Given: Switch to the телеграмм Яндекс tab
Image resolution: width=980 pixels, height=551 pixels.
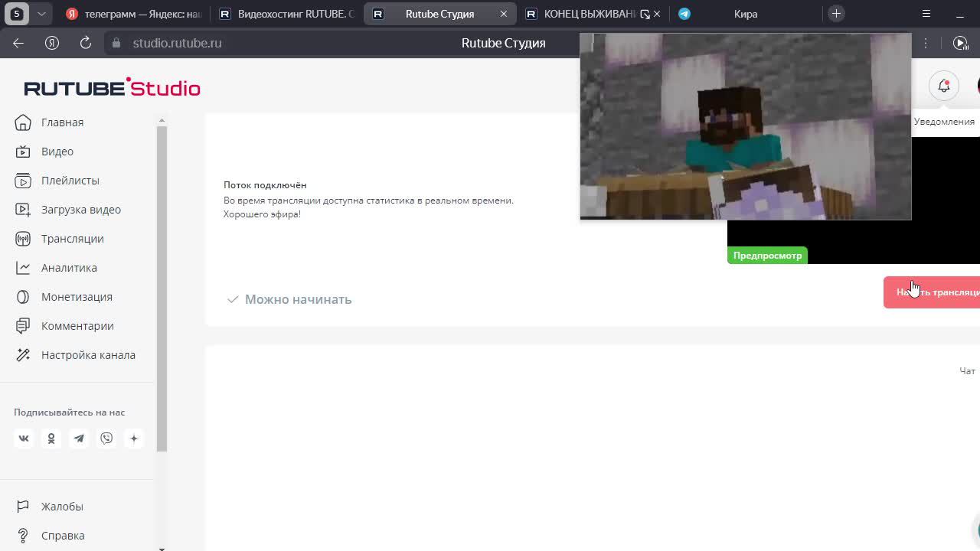Looking at the screenshot, I should point(135,14).
